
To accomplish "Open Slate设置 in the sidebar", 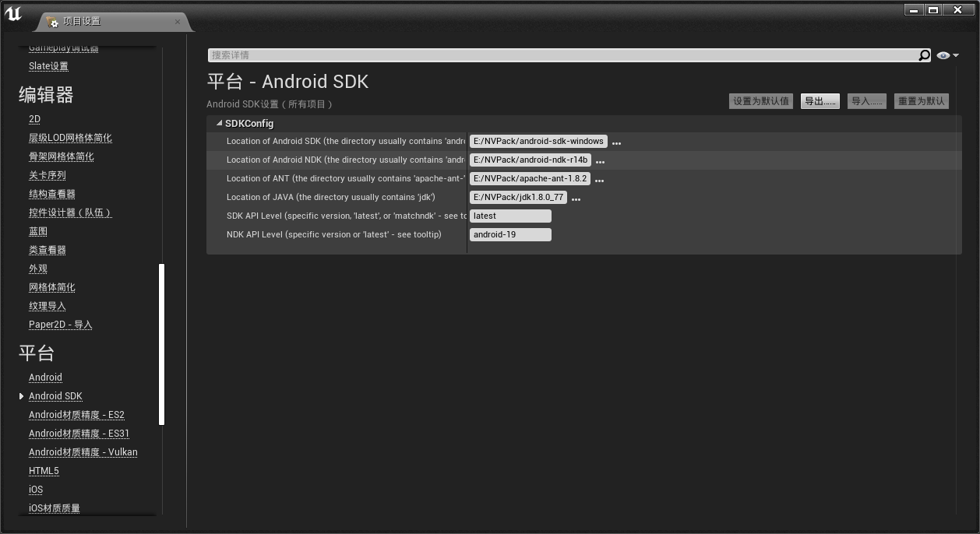I will (x=48, y=66).
